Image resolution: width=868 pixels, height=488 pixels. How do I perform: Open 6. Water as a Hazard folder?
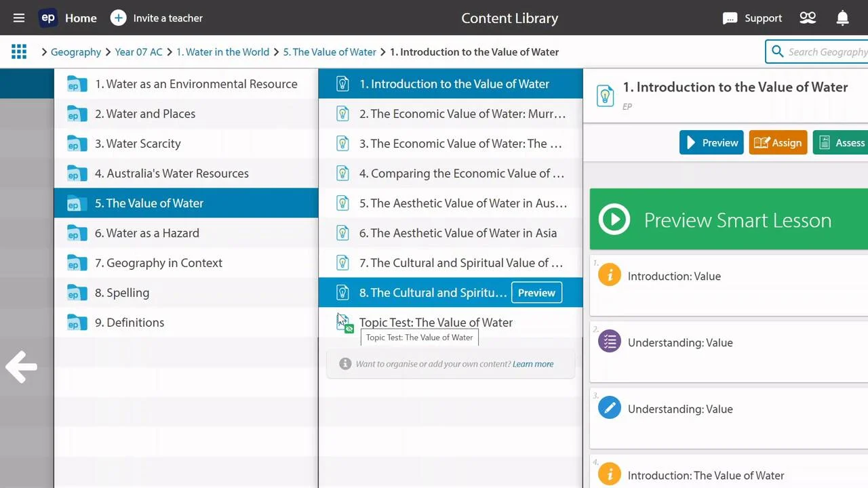pos(186,233)
